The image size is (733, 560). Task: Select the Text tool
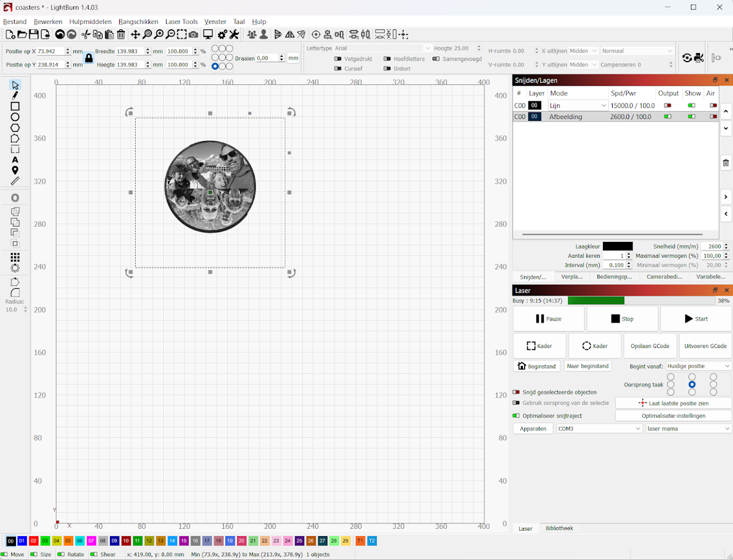15,159
